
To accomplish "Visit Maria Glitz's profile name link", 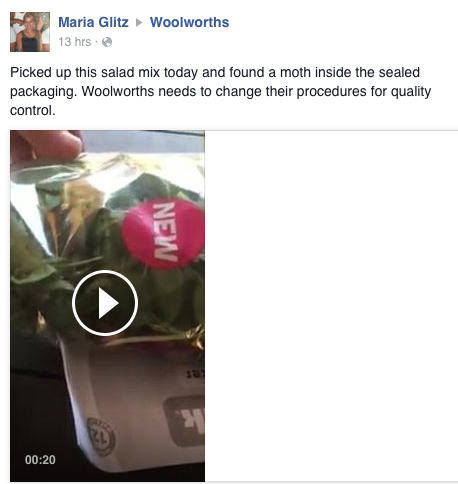I will click(x=93, y=22).
